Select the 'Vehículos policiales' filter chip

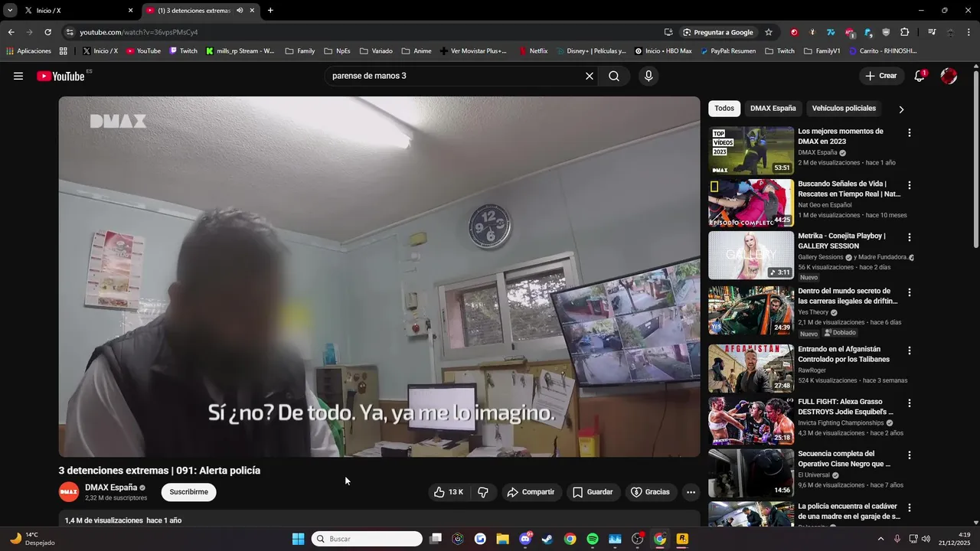(x=844, y=109)
